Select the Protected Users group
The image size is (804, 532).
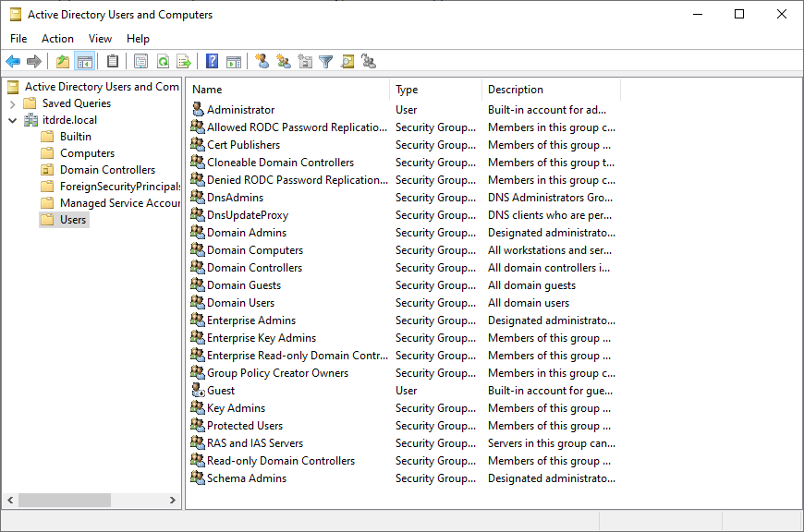(245, 426)
